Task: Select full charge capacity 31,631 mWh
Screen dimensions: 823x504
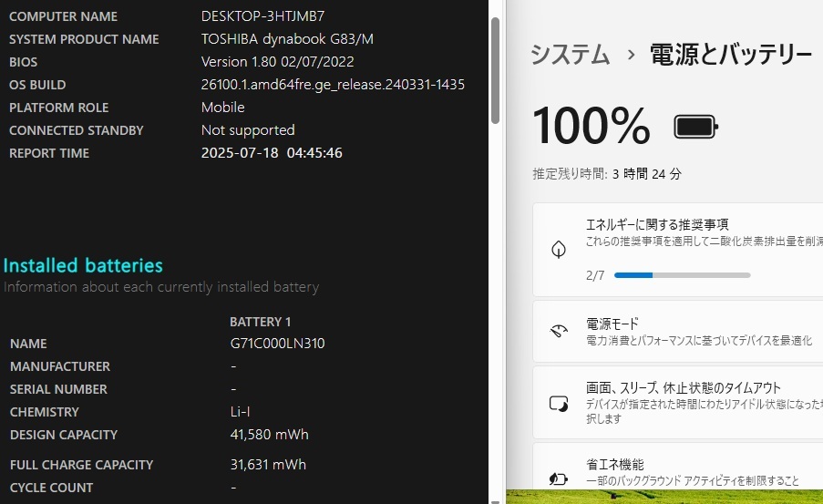Action: point(268,465)
